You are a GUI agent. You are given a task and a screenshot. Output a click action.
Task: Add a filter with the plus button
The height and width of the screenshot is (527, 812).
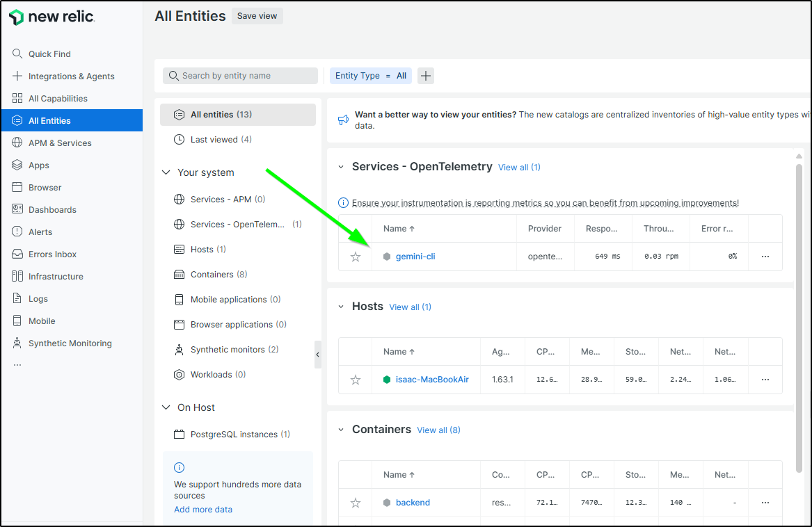point(426,76)
